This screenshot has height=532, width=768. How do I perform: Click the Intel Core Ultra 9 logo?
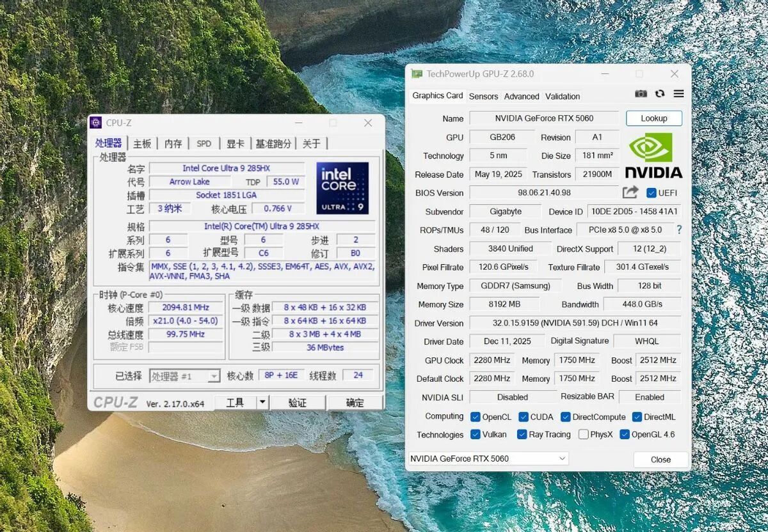pos(342,188)
